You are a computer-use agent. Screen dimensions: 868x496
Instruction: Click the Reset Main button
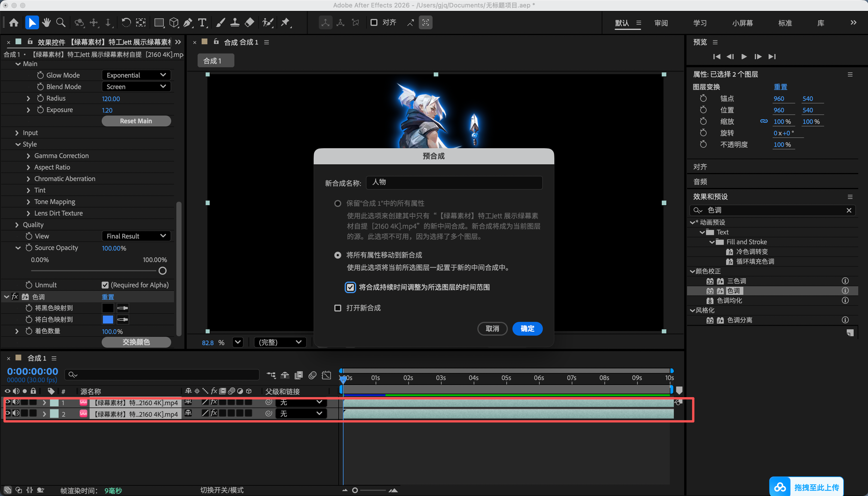coord(136,121)
